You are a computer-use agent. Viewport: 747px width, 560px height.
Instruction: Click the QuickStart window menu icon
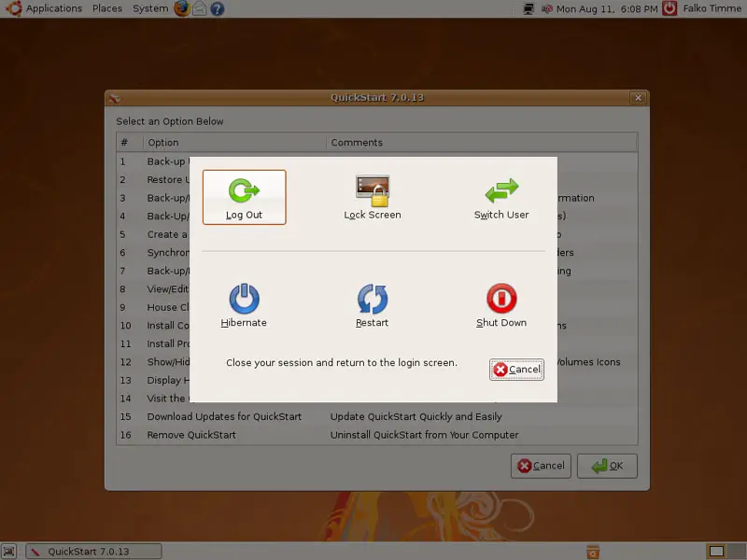pos(115,99)
